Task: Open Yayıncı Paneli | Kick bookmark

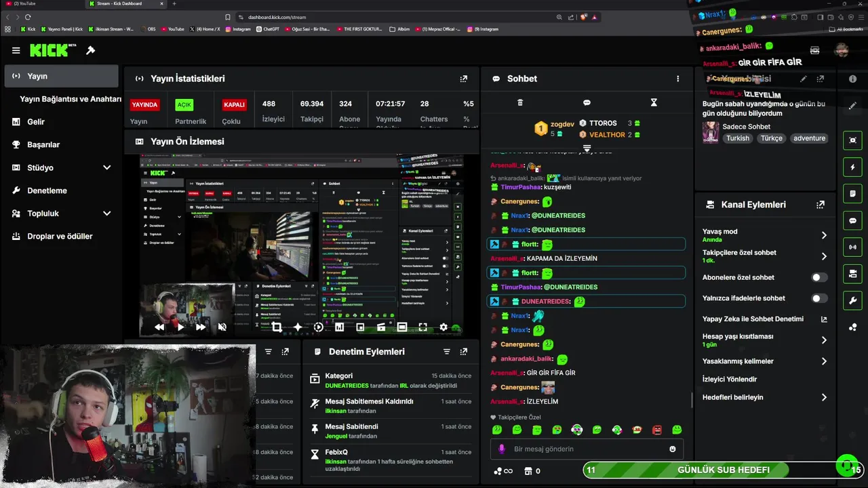Action: coord(62,29)
